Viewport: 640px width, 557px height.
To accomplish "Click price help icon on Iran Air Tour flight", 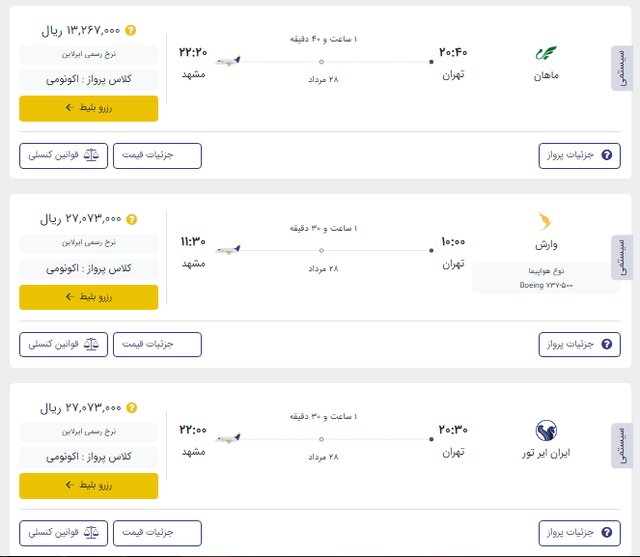I will pos(132,408).
